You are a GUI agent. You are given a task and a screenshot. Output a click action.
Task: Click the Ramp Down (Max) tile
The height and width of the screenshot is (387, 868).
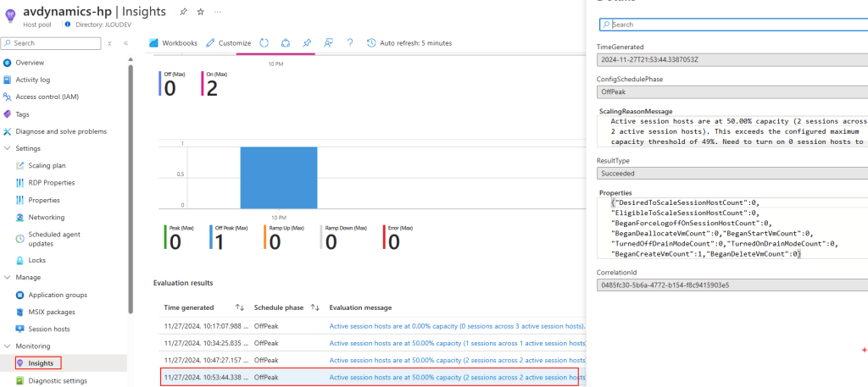[344, 236]
